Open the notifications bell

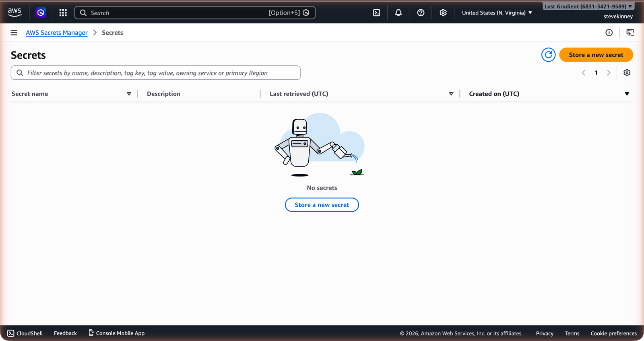(x=398, y=13)
